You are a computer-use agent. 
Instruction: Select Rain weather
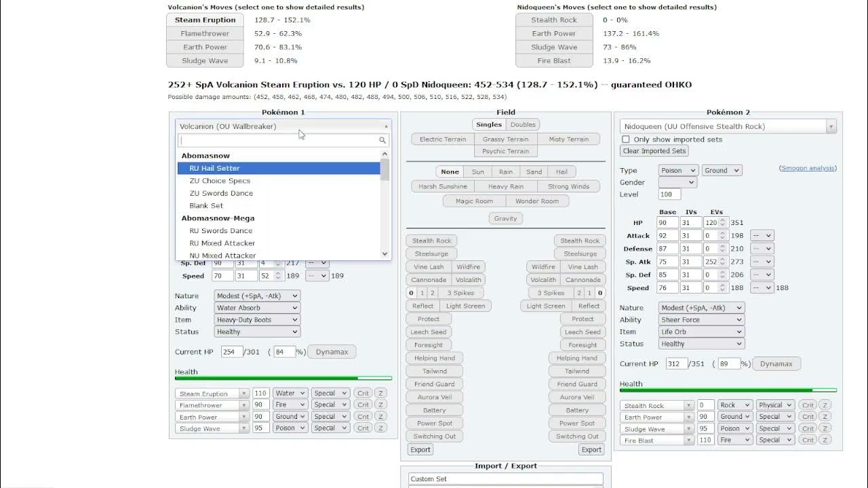(x=506, y=172)
